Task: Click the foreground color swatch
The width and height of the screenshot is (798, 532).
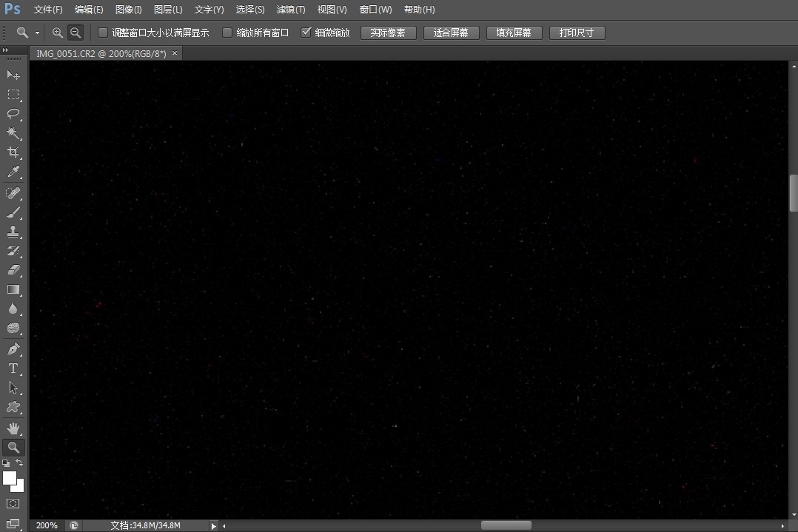Action: pyautogui.click(x=10, y=478)
